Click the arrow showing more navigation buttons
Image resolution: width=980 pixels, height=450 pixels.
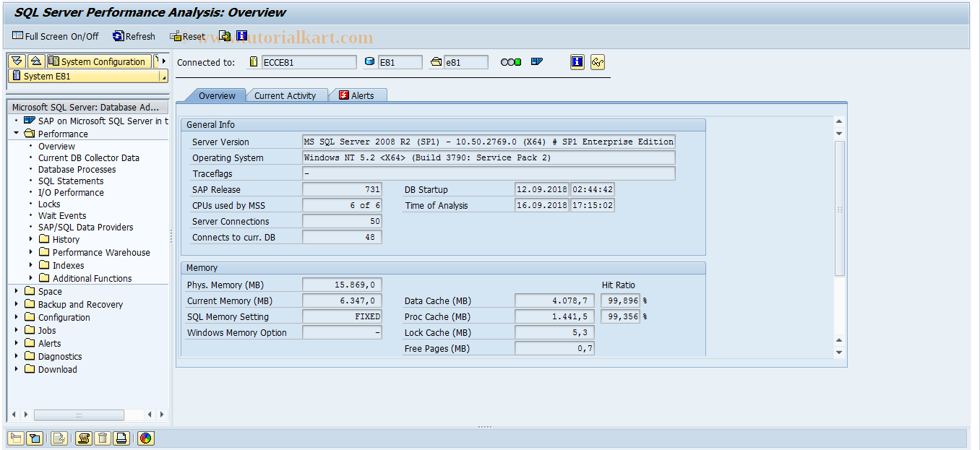(164, 61)
